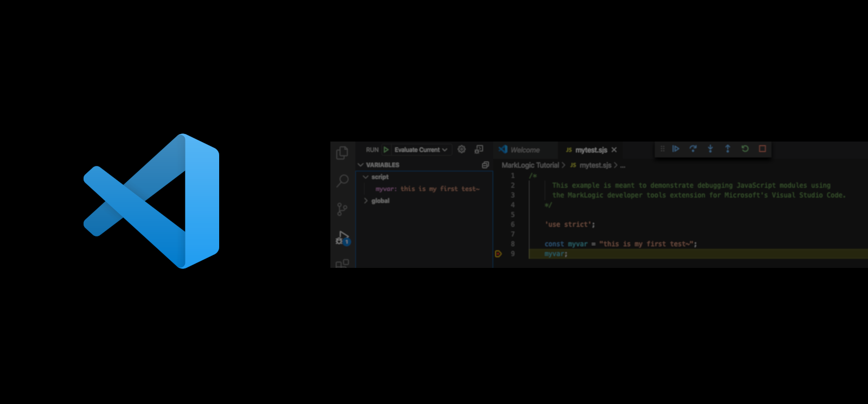Open the Evaluate Current configuration dropdown
Screen dimensions: 868x404
pyautogui.click(x=421, y=150)
